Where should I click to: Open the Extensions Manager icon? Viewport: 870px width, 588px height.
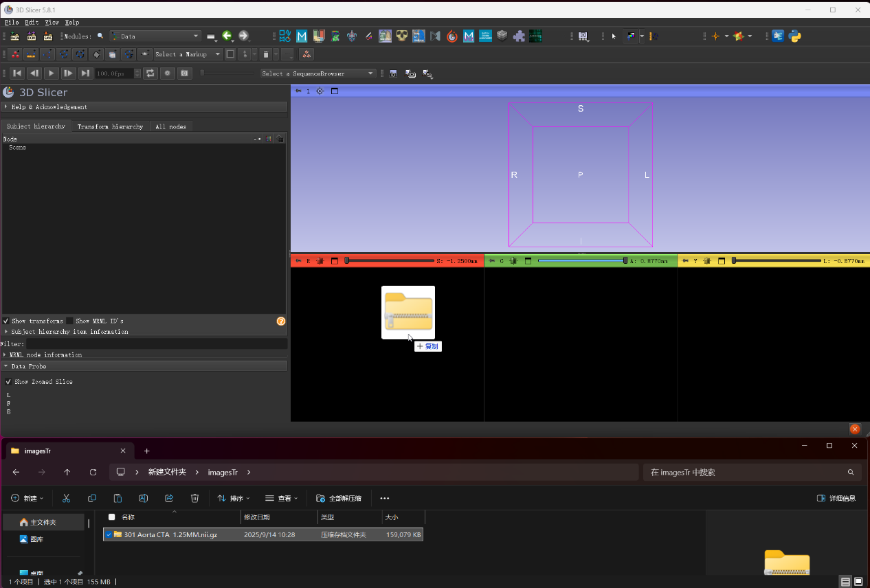click(778, 36)
